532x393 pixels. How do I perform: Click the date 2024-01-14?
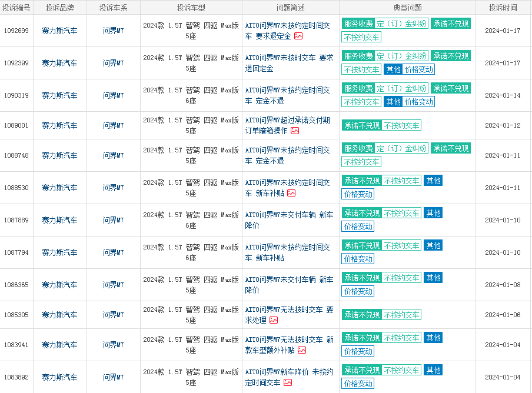(503, 95)
